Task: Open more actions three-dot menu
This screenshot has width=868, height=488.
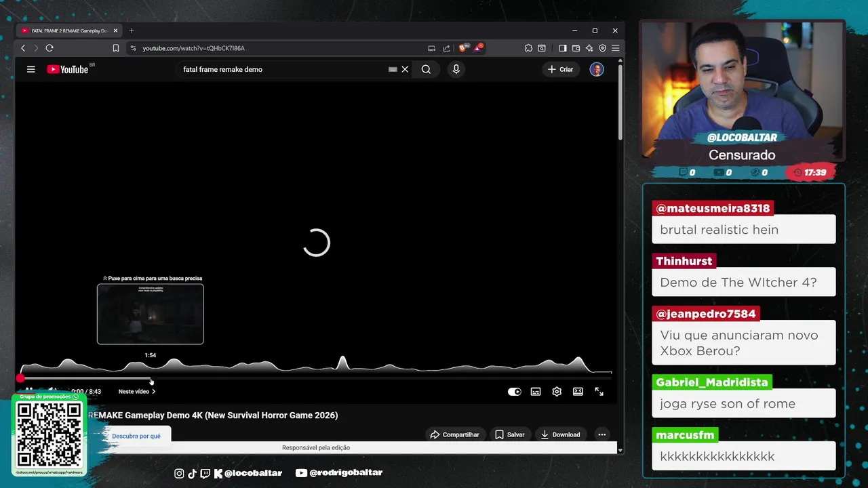Action: pos(601,434)
